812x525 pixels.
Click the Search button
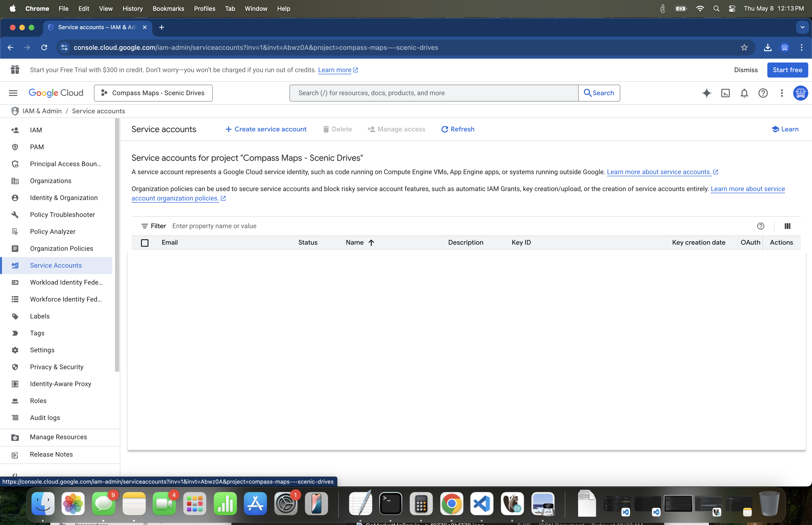599,93
